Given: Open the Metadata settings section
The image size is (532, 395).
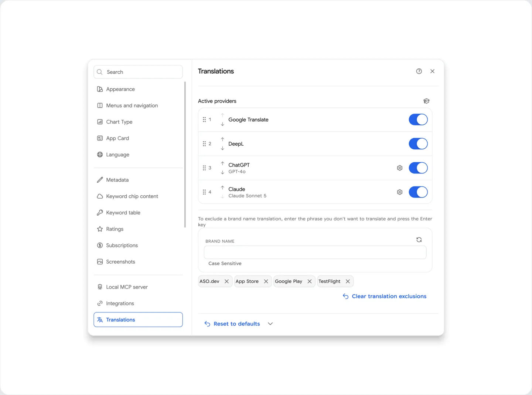Looking at the screenshot, I should (x=138, y=180).
